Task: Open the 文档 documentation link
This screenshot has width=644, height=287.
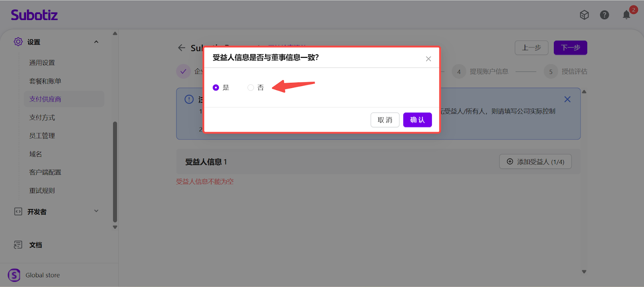Action: [35, 245]
